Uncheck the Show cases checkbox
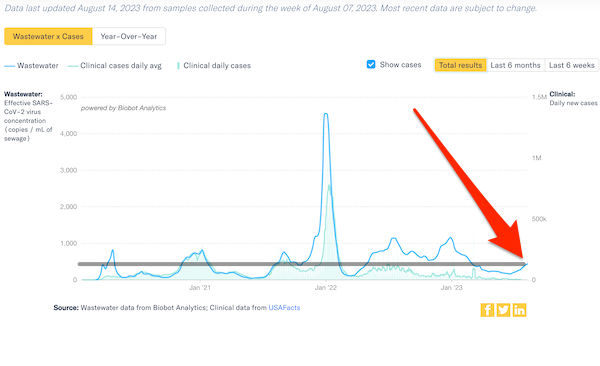600x366 pixels. (x=371, y=64)
